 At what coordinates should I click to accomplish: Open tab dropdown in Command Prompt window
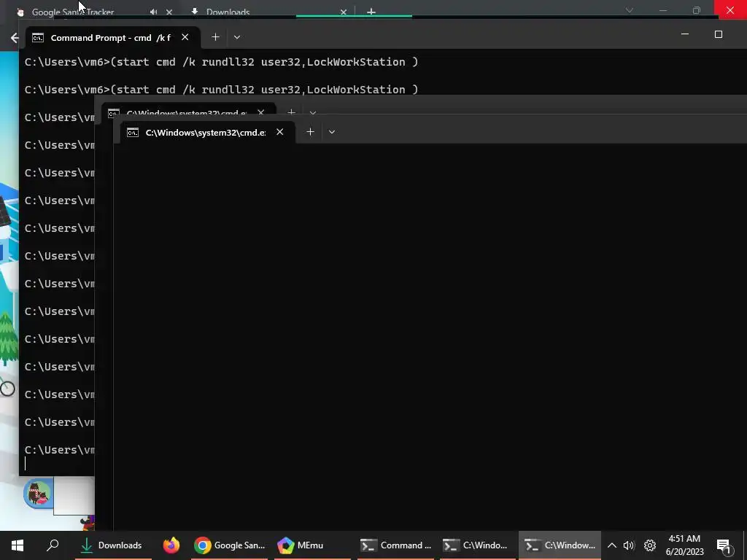237,37
